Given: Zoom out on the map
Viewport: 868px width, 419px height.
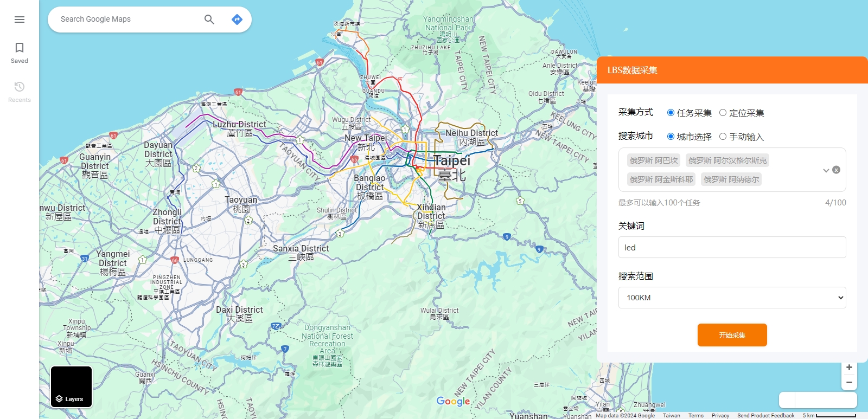Looking at the screenshot, I should pyautogui.click(x=849, y=382).
